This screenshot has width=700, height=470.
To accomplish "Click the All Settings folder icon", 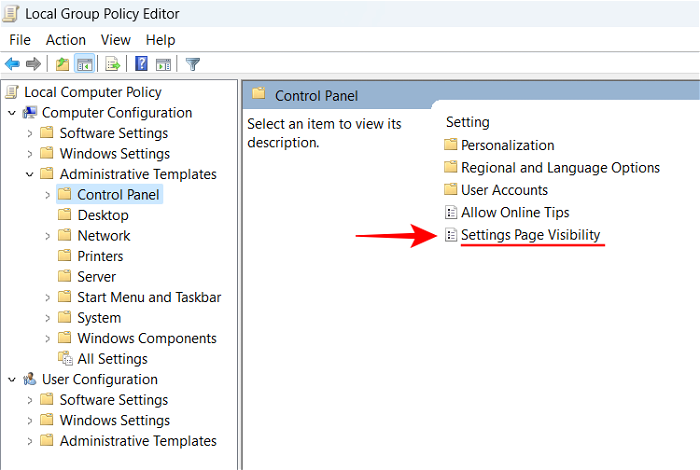I will pos(65,358).
